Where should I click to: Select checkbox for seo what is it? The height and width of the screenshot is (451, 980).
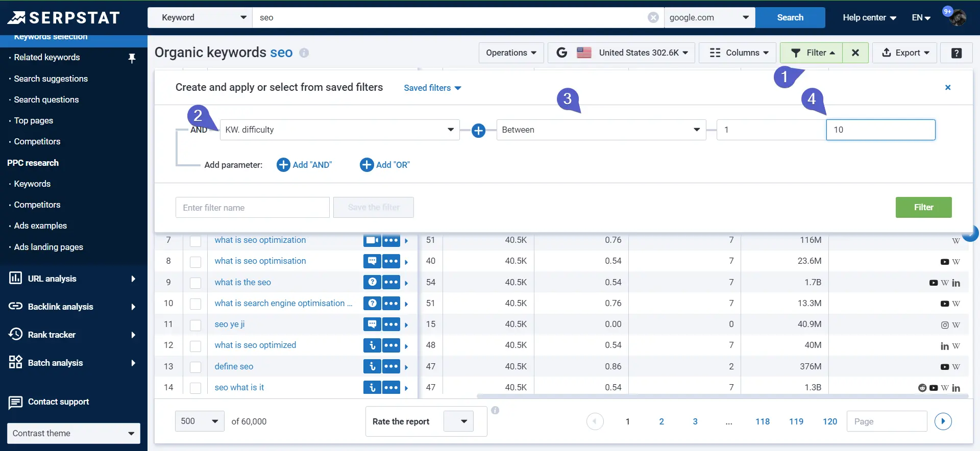pos(195,388)
